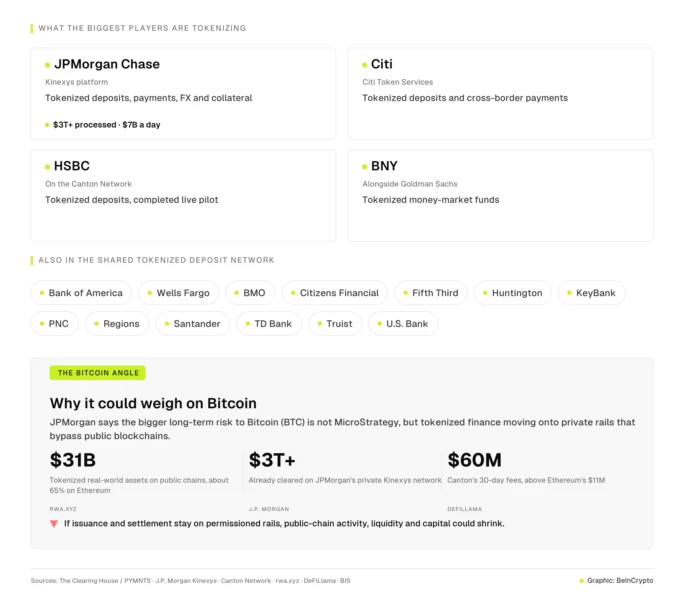Click the Regions pill
This screenshot has width=684, height=600.
[x=117, y=324]
